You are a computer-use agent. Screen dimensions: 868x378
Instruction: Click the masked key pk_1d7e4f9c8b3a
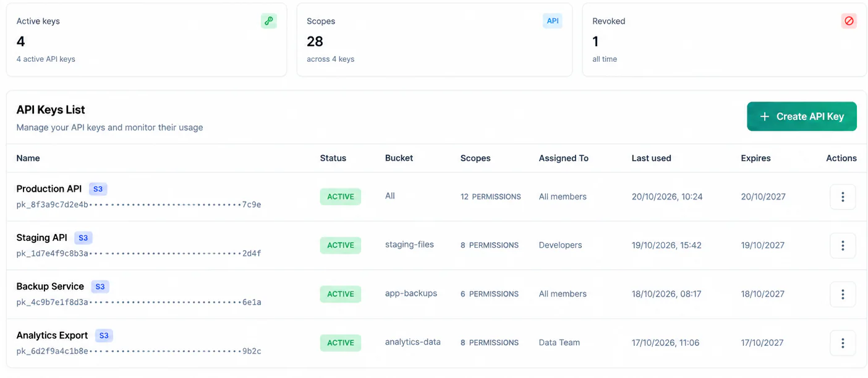[138, 253]
